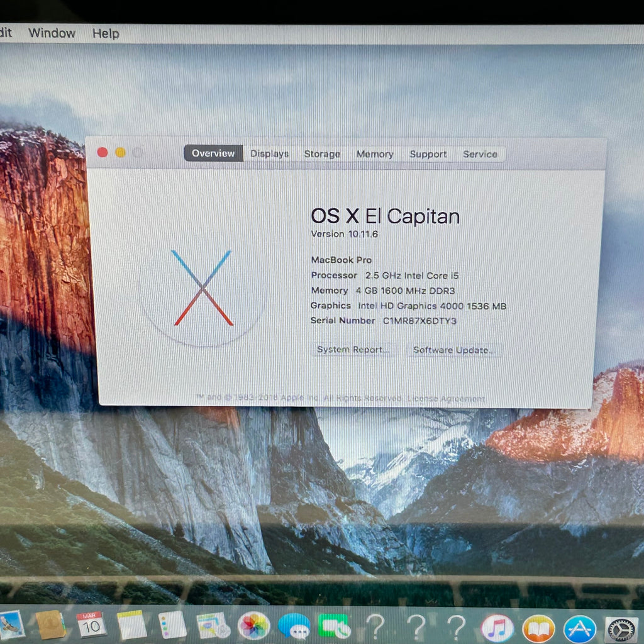Close the About This Mac window
The height and width of the screenshot is (644, 644).
(103, 152)
